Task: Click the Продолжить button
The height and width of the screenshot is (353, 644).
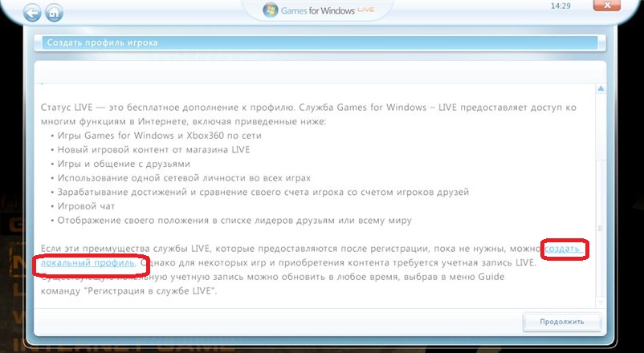Action: (562, 322)
